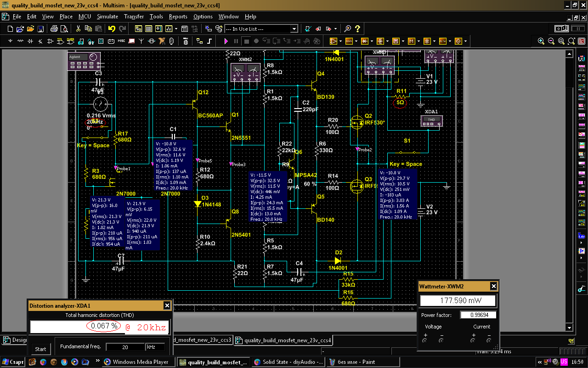Place a transistor component
Image resolution: width=588 pixels, height=368 pixels.
pyautogui.click(x=40, y=41)
